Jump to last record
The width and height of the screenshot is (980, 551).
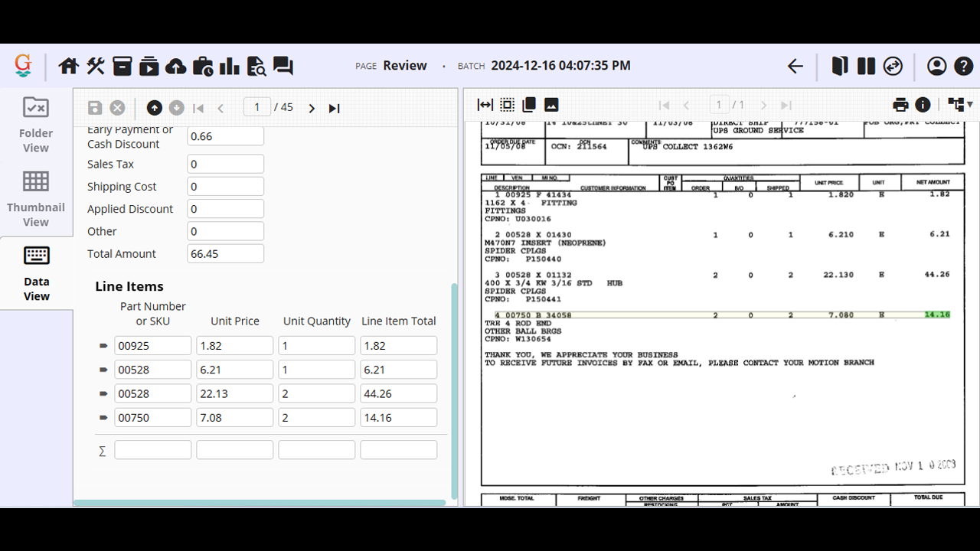(x=335, y=108)
